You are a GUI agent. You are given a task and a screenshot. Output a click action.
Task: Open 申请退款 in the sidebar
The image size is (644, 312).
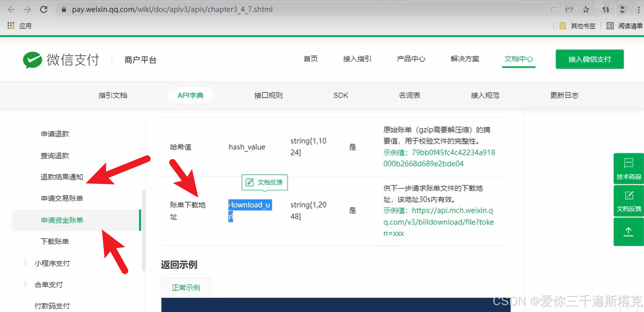pos(55,134)
